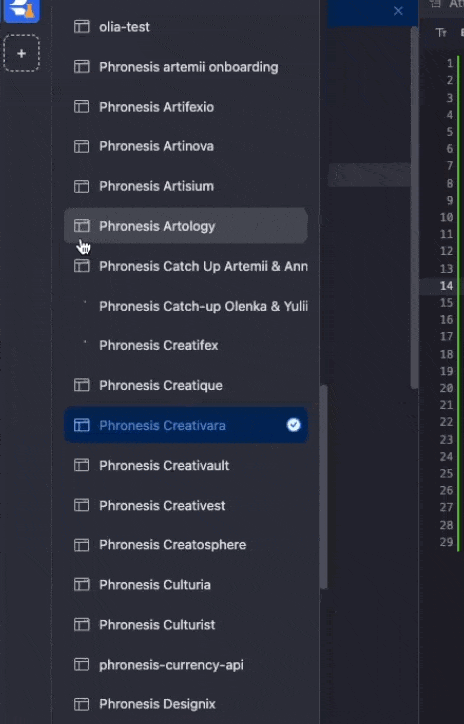Click the editor panel's vertical scrollbar
The width and height of the screenshot is (464, 724).
coord(415,208)
